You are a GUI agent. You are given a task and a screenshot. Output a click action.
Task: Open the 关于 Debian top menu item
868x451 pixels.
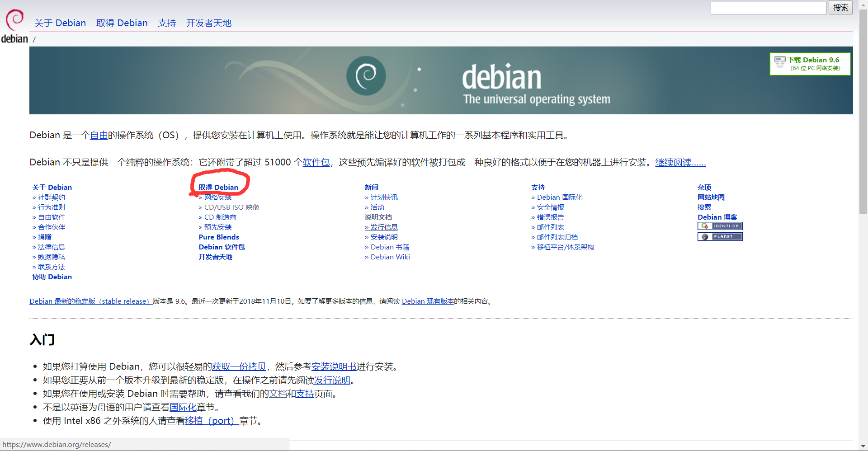(x=60, y=23)
